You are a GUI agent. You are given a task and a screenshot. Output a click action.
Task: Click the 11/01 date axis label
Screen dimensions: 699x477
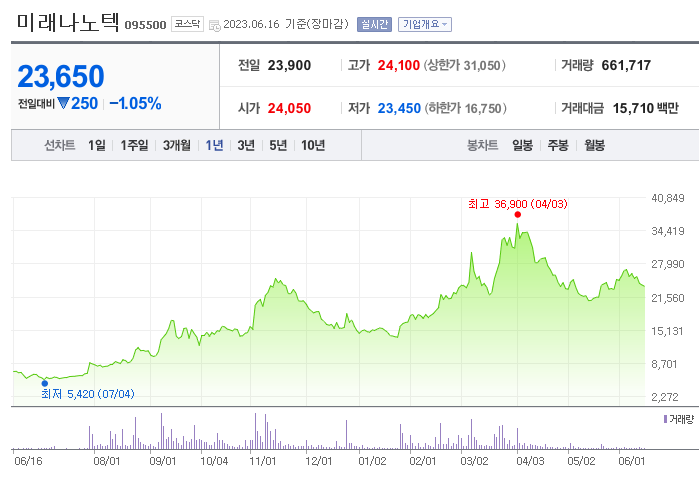pyautogui.click(x=263, y=461)
